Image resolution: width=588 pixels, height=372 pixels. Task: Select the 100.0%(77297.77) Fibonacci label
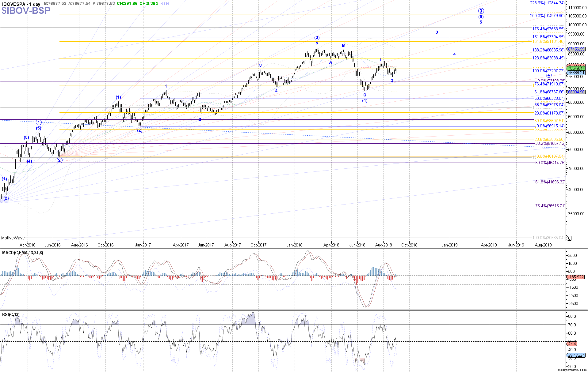point(548,71)
